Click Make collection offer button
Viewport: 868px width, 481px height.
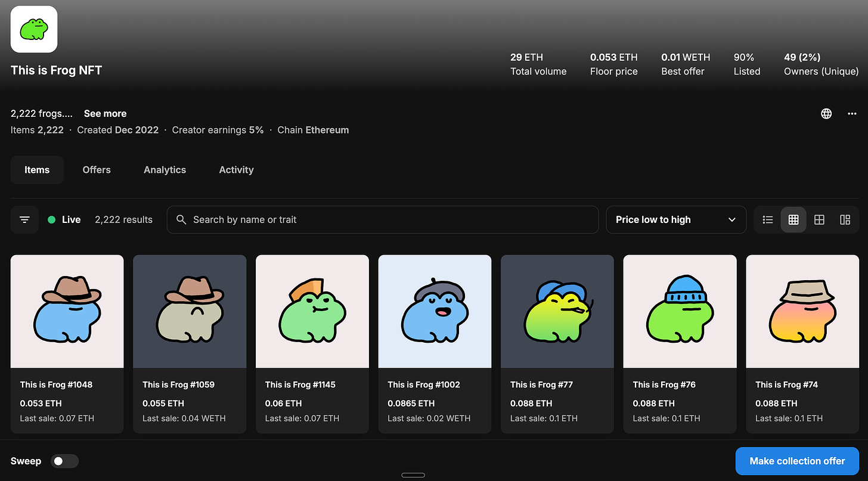pos(797,461)
